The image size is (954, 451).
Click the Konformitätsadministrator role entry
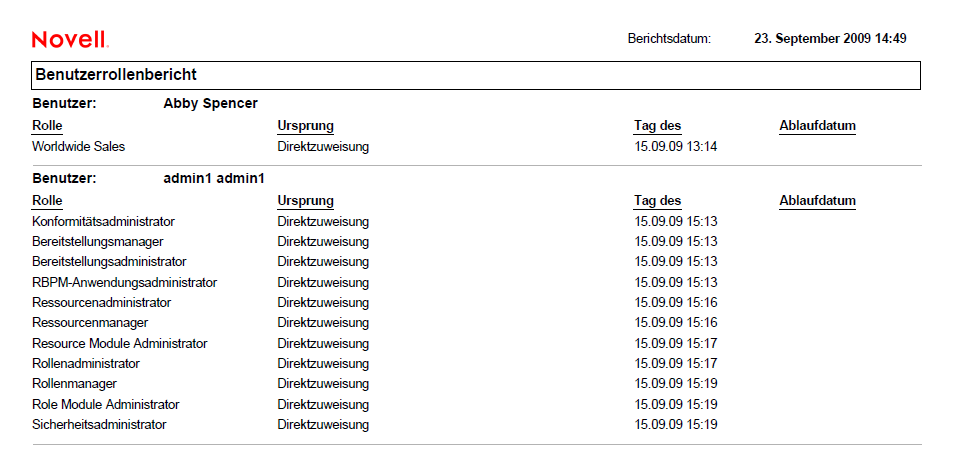(103, 221)
